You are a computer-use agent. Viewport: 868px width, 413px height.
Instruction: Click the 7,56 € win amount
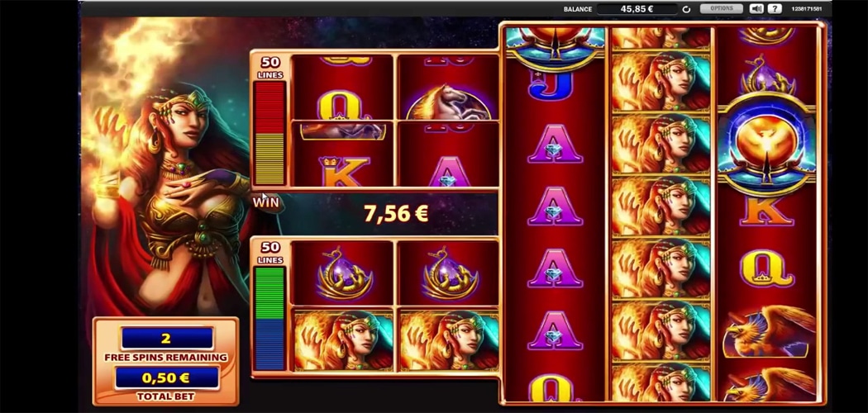click(x=396, y=213)
